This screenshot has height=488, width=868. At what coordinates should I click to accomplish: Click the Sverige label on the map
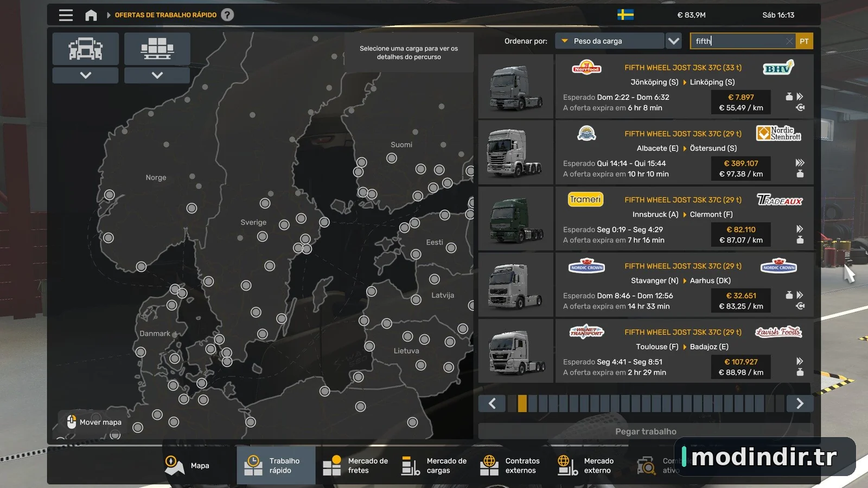click(253, 222)
